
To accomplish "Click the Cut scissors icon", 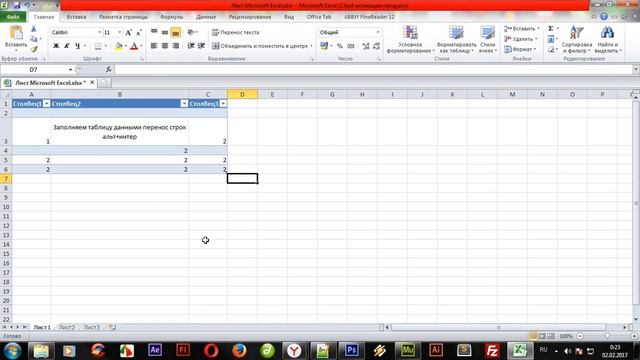I will 34,29.
